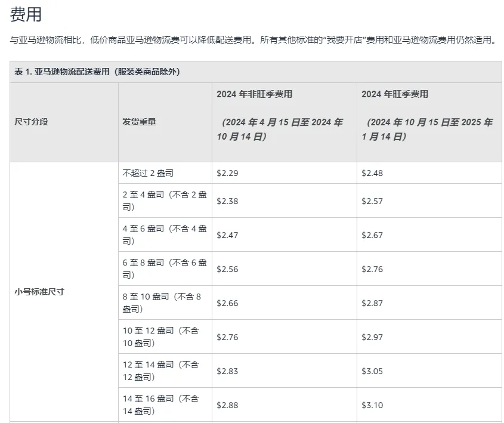Click the '2024 年旺季费用' header
504x423 pixels.
point(395,94)
